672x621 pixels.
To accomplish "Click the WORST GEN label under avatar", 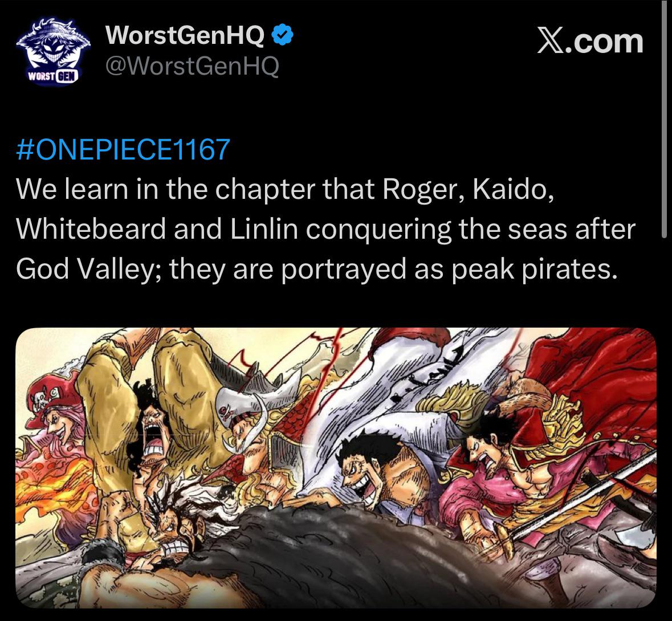I will click(53, 77).
